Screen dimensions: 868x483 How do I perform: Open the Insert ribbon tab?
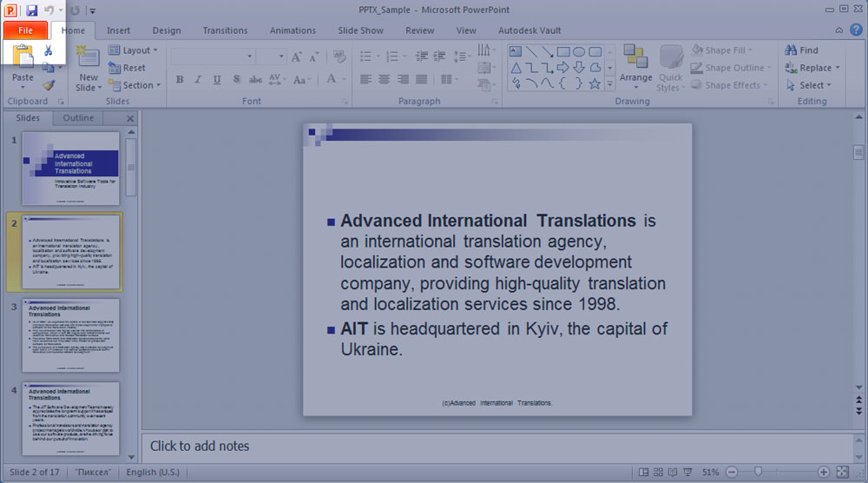point(118,30)
